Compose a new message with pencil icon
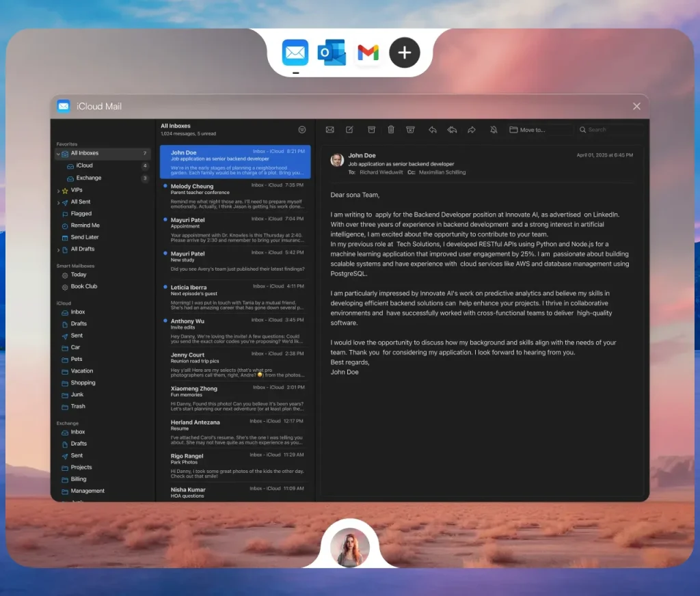The height and width of the screenshot is (596, 700). [x=349, y=129]
